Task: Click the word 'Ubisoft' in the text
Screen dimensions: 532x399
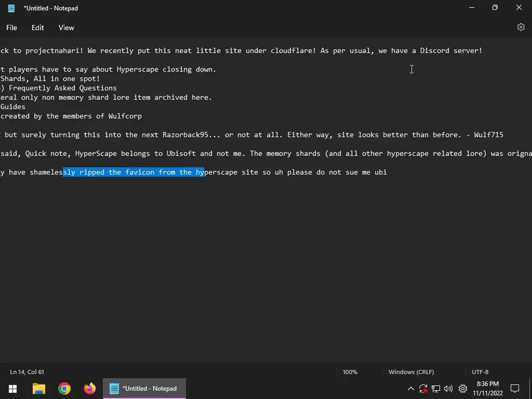Action: pos(181,153)
